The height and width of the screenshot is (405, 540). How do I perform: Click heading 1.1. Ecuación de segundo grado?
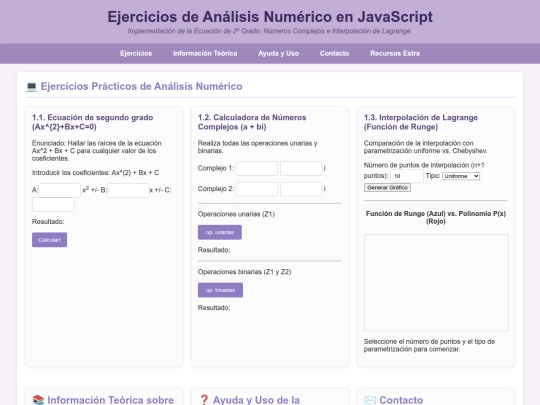[93, 122]
